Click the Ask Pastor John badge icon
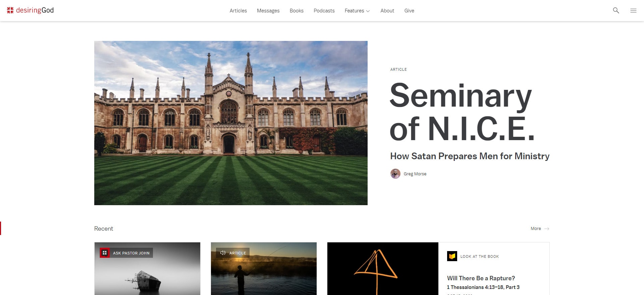644x295 pixels. coord(105,253)
